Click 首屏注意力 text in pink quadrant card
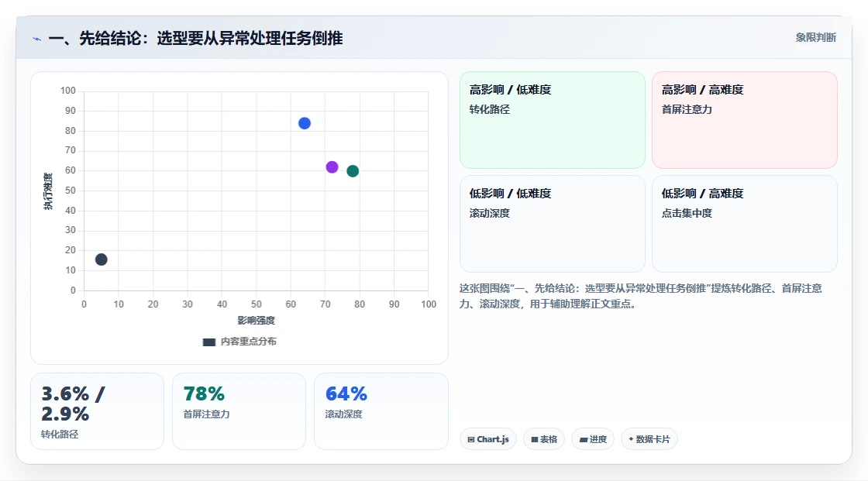868x481 pixels. click(x=687, y=109)
